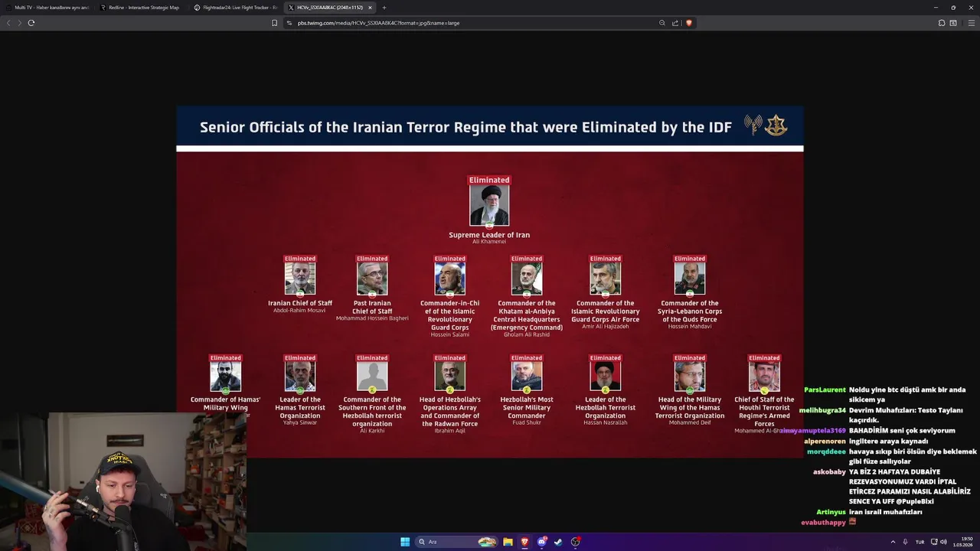Share this page using the share icon
This screenshot has width=980, height=551.
(x=675, y=23)
